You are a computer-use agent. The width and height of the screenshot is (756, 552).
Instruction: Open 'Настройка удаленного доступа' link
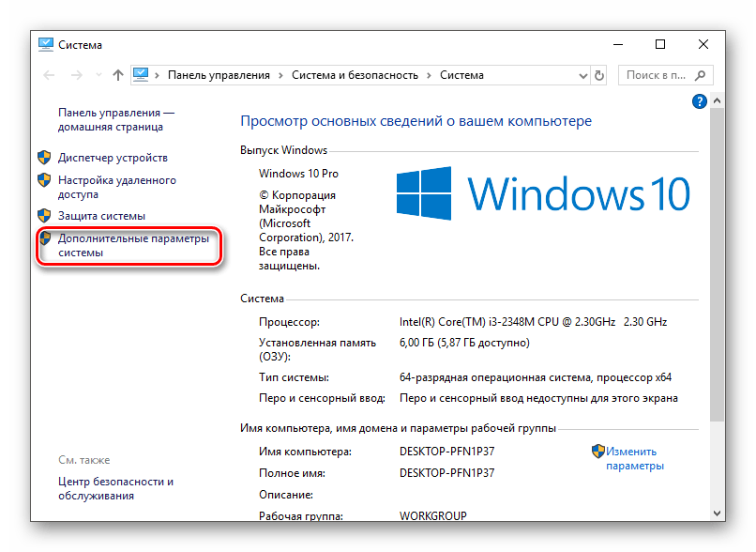coord(117,187)
